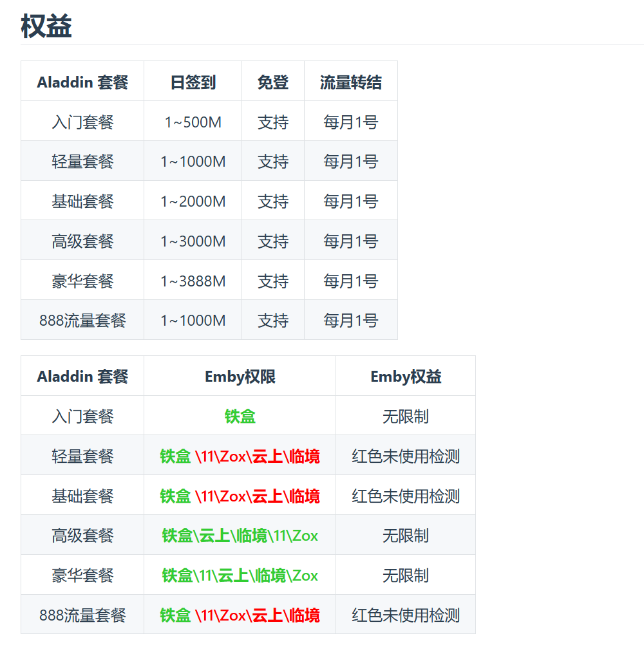Click 高级套餐 in the Emby table

[82, 536]
